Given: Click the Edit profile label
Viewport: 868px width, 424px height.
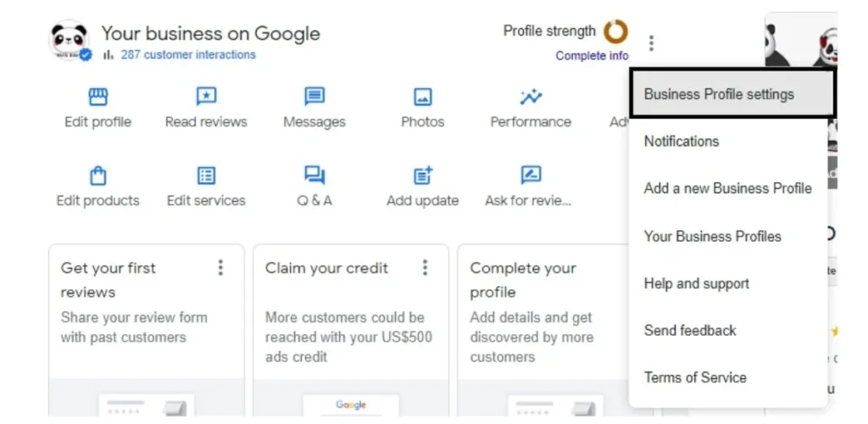Looking at the screenshot, I should coord(98,122).
